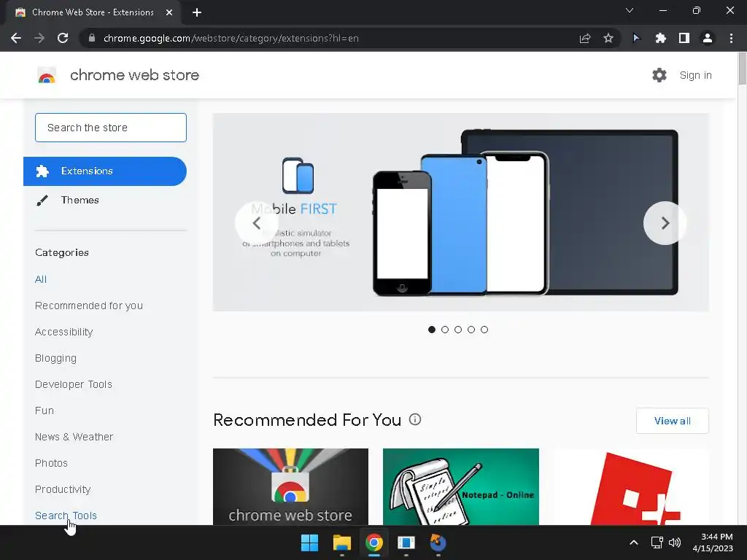The width and height of the screenshot is (747, 560).
Task: Click the Chrome taskbar icon
Action: click(x=374, y=542)
